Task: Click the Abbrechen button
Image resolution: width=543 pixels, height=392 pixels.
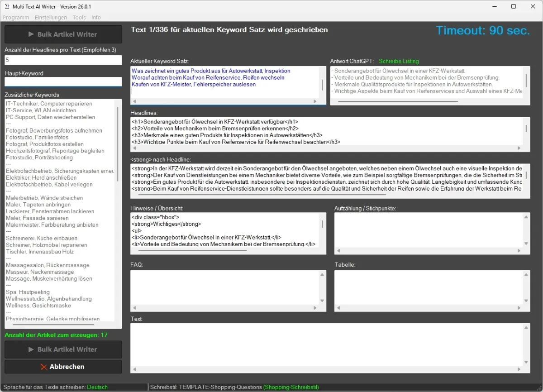Action: [x=63, y=367]
